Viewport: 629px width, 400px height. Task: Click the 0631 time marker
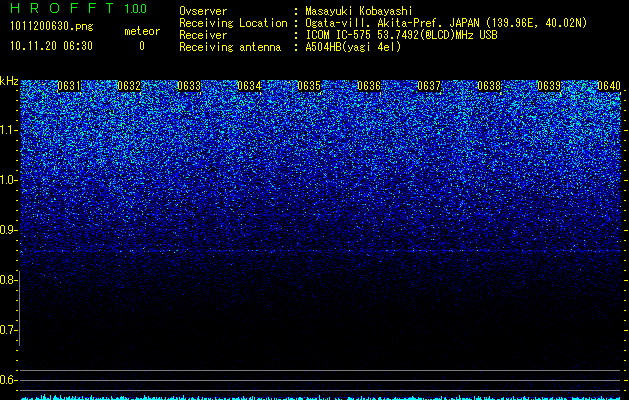pos(69,86)
